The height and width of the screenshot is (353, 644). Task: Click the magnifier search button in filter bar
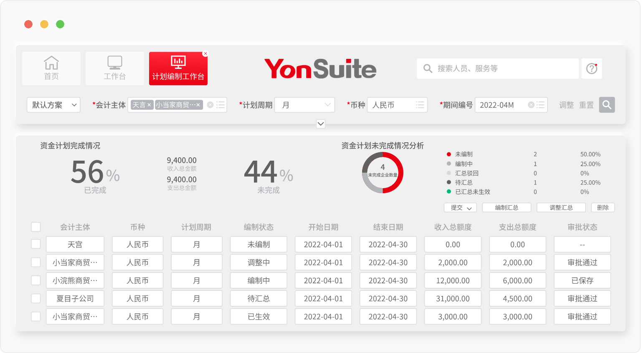[x=607, y=105]
